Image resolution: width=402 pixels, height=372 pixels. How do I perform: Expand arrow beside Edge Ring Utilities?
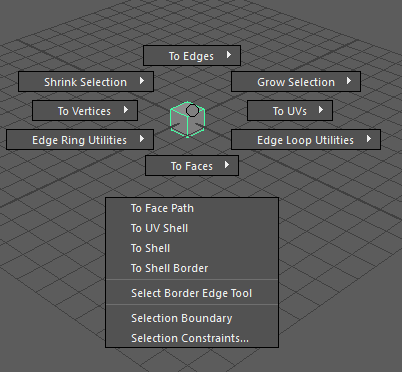click(142, 138)
